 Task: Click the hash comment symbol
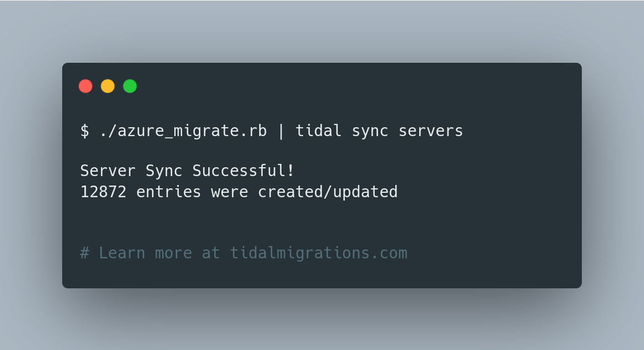tap(84, 253)
